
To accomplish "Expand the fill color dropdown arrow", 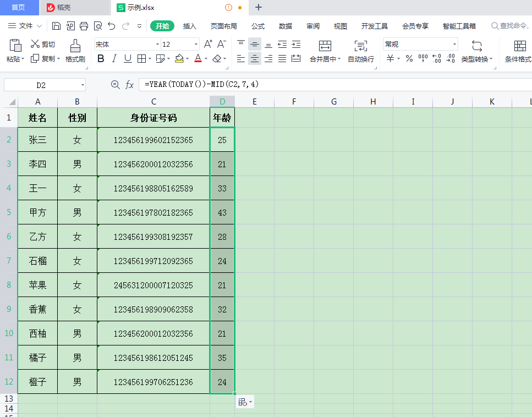I will (187, 59).
